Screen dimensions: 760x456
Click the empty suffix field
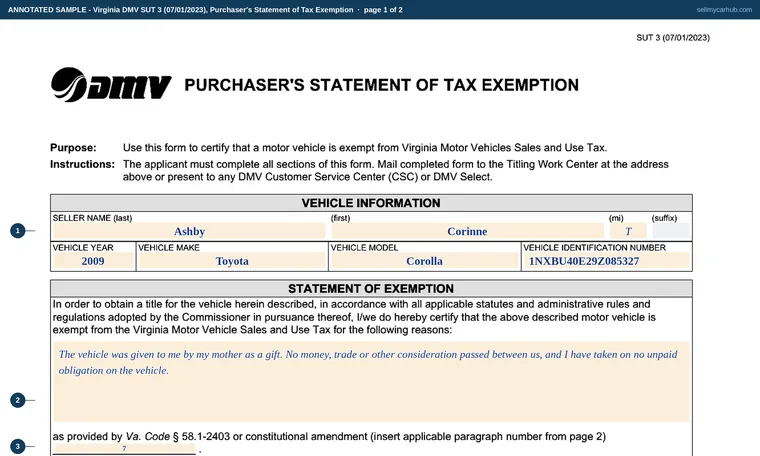(x=671, y=231)
